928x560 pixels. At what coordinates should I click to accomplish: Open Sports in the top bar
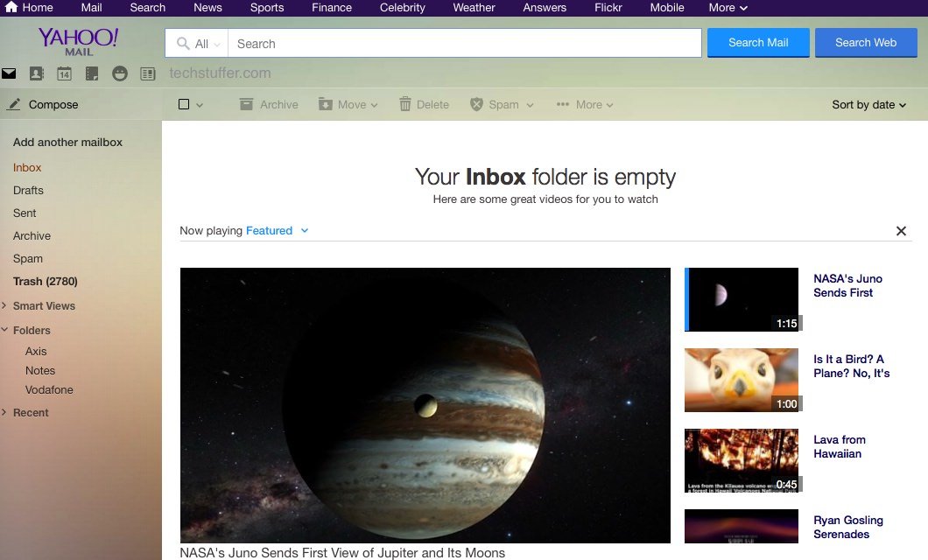tap(267, 8)
